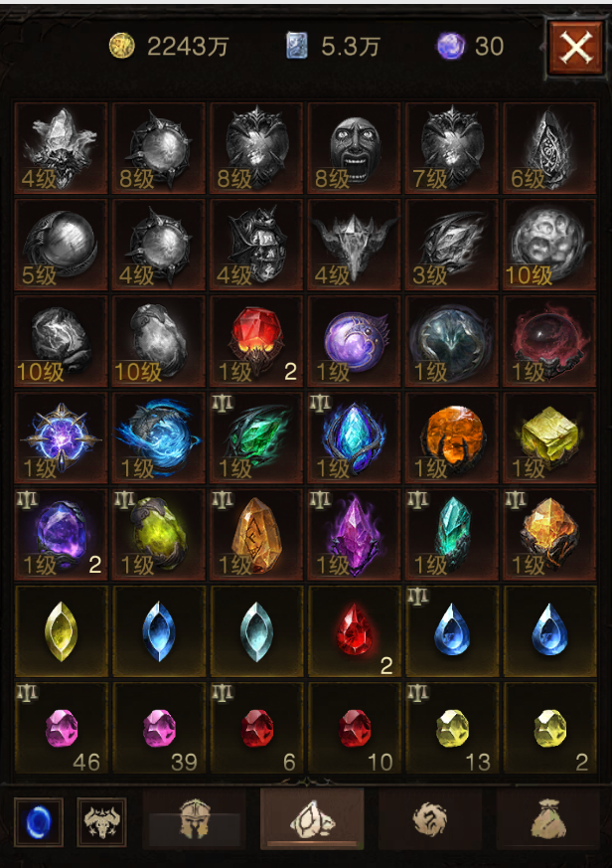Select the pink gem stack of 46
The image size is (612, 868).
coord(61,728)
